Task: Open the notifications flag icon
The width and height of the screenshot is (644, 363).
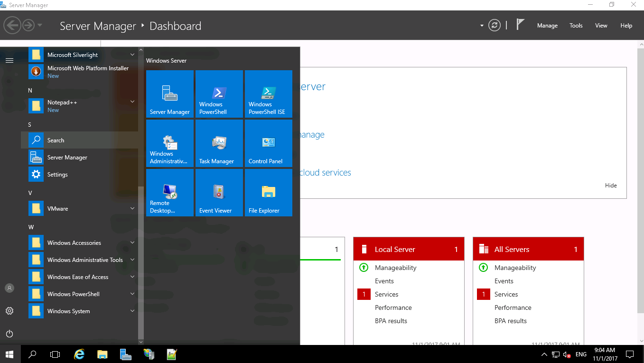Action: click(x=520, y=25)
